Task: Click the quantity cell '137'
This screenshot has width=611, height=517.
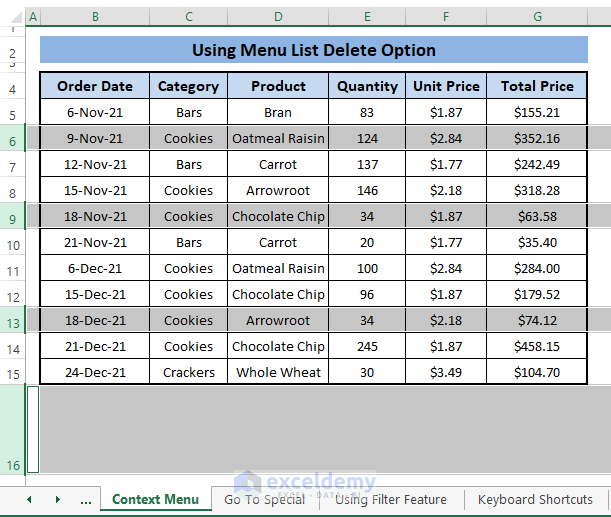Action: [367, 164]
